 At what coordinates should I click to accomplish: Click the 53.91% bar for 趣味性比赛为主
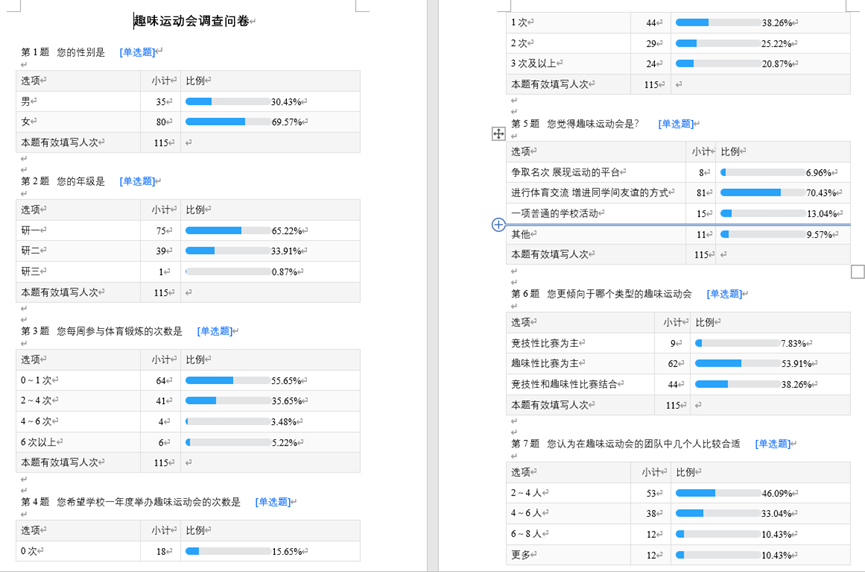[737, 363]
